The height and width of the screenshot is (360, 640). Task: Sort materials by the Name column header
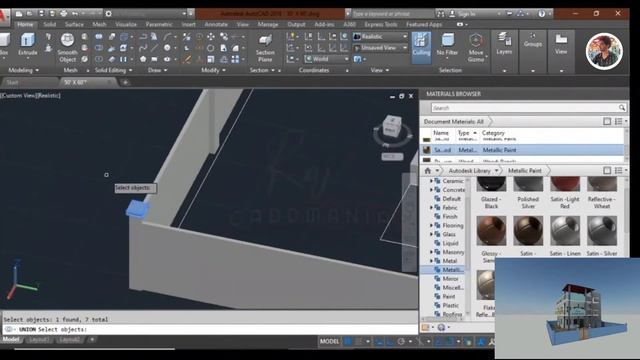tap(441, 133)
